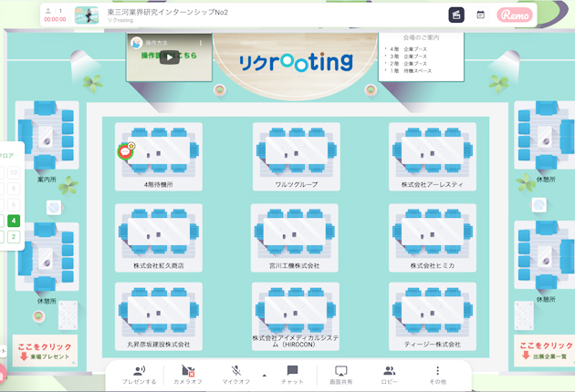This screenshot has height=392, width=575.
Task: Join the 4階待機所 table
Action: (159, 157)
